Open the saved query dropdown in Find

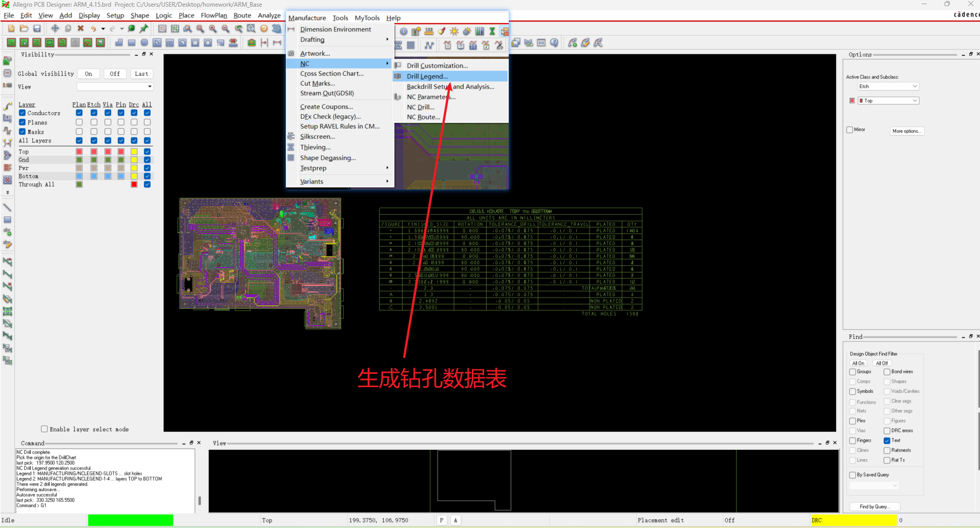click(874, 485)
